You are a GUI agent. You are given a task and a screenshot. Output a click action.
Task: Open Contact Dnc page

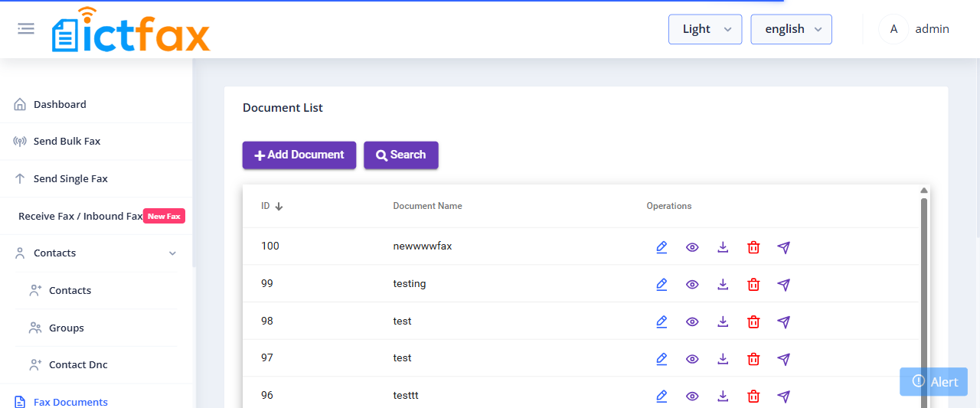[78, 364]
